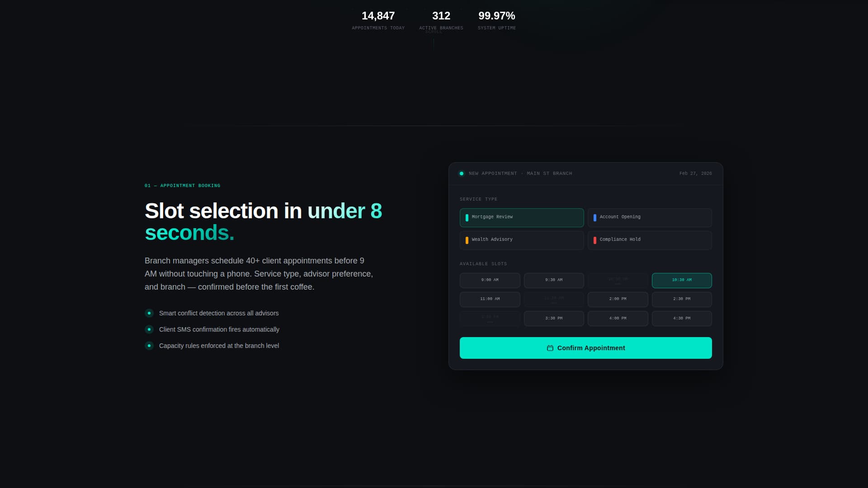Choose the 2:00 PM slot
The image size is (868, 488).
pos(618,299)
